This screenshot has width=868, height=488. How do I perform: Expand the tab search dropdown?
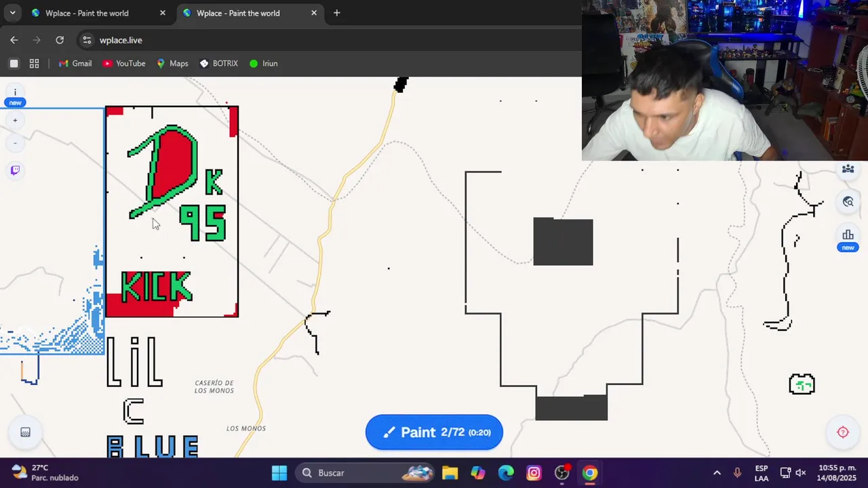click(x=12, y=13)
